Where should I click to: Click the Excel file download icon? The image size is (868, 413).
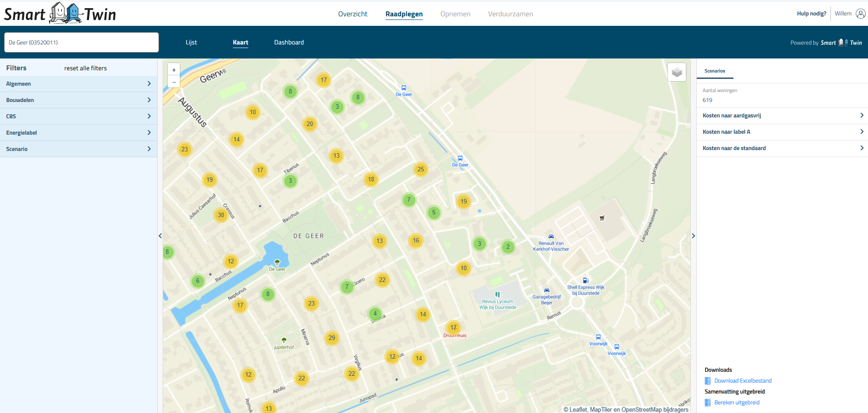click(708, 381)
